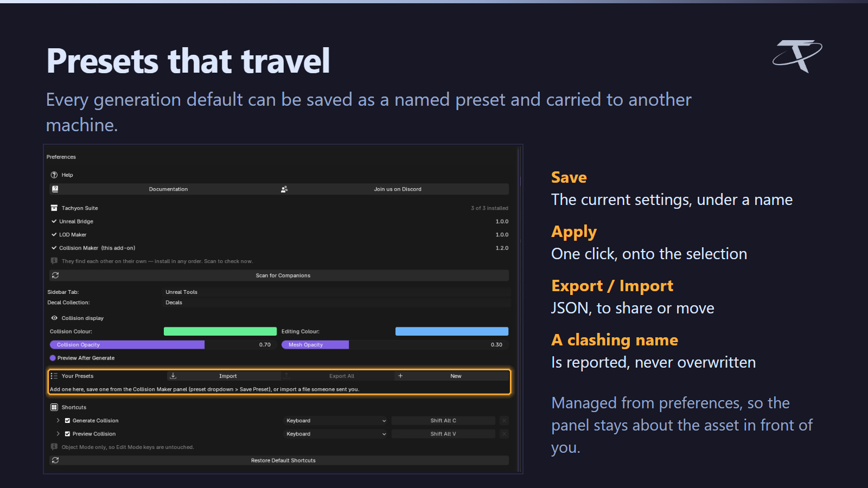
Task: Create a New preset
Action: click(x=451, y=376)
